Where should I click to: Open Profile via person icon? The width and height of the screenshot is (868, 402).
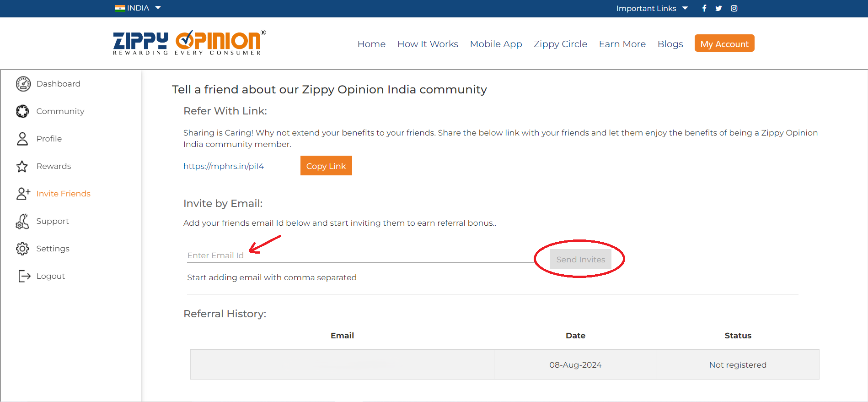click(x=22, y=139)
